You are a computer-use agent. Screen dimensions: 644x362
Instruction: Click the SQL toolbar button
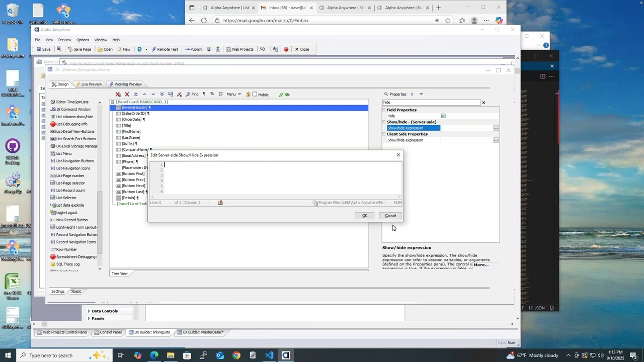click(263, 49)
